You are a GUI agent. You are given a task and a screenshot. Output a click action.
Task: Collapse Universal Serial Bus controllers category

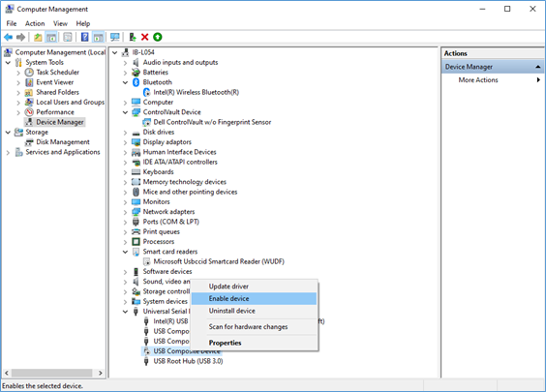coord(125,312)
